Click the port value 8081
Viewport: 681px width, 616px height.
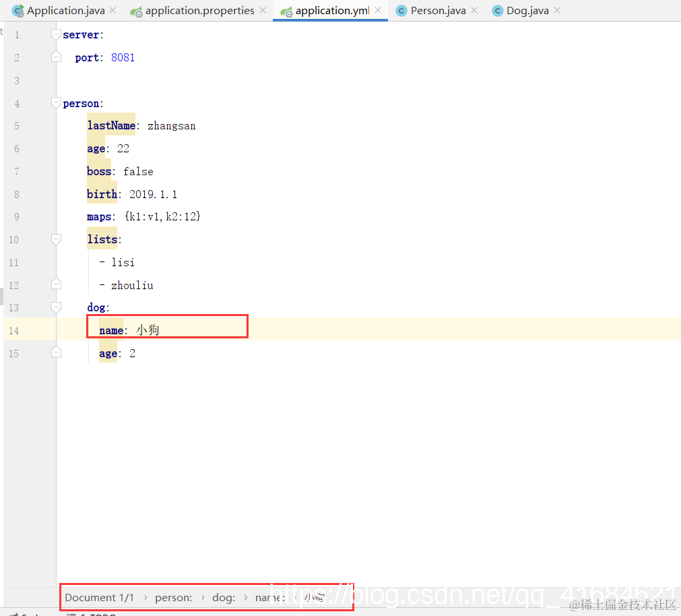123,57
